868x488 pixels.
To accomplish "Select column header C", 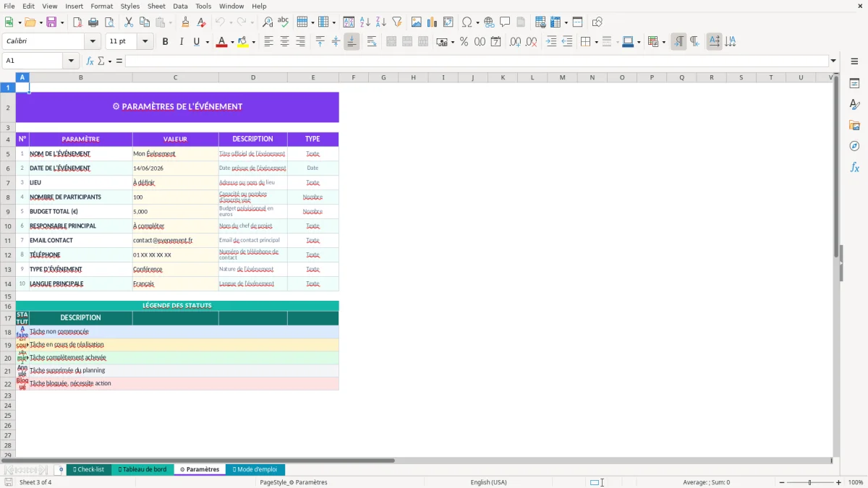I will pyautogui.click(x=175, y=77).
